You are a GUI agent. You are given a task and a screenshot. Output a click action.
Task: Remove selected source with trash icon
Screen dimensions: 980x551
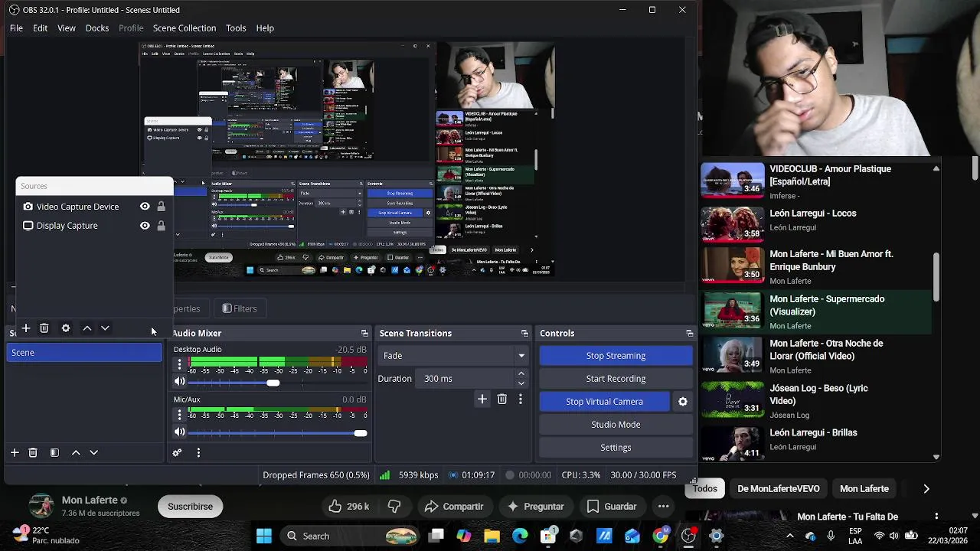(44, 328)
